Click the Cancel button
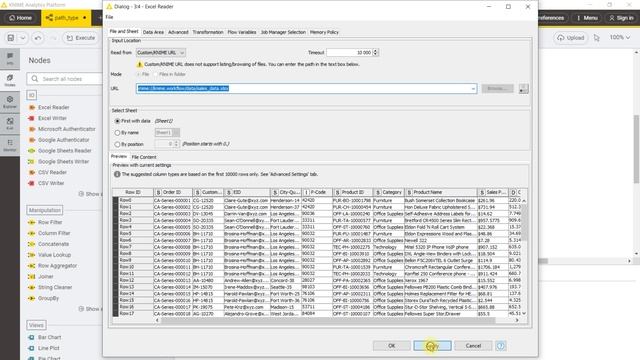 point(473,346)
